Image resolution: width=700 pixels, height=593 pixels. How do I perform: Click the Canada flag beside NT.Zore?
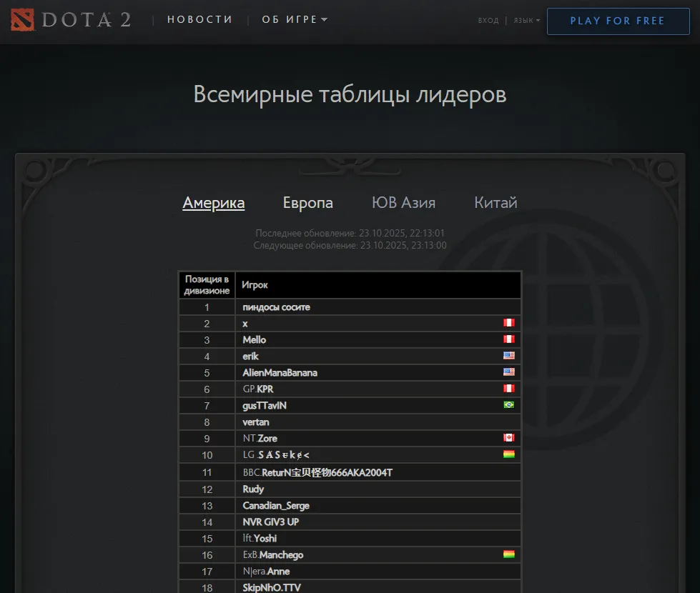(x=509, y=438)
